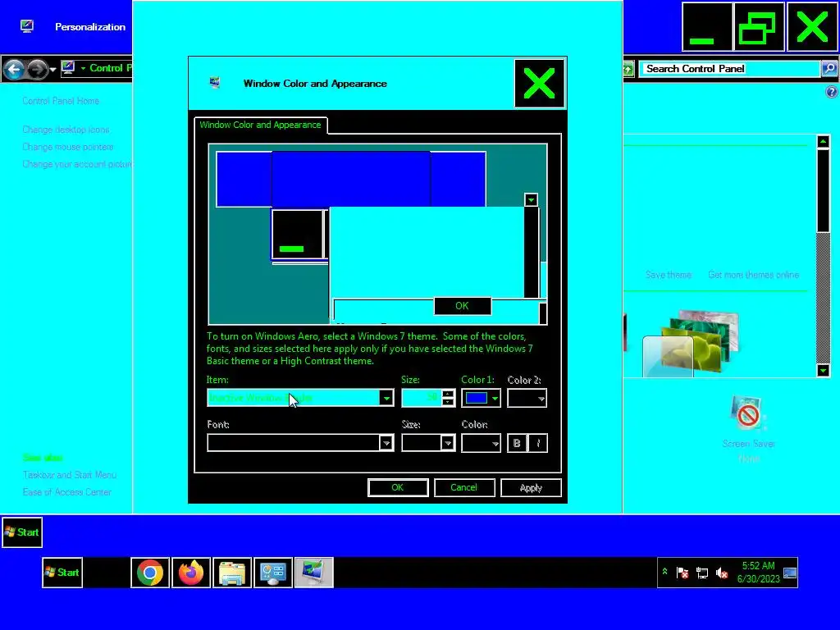
Task: Open the Color 1 blue swatch picker
Action: click(x=481, y=398)
